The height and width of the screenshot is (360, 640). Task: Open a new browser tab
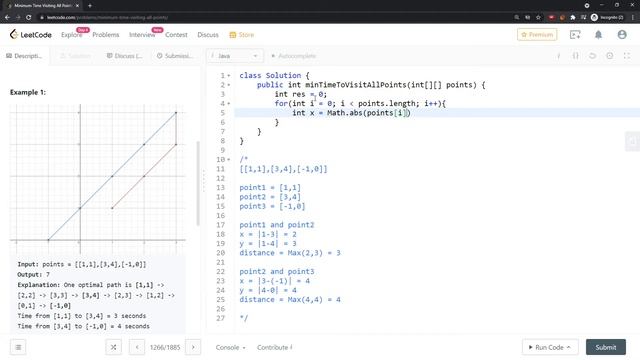pyautogui.click(x=90, y=6)
